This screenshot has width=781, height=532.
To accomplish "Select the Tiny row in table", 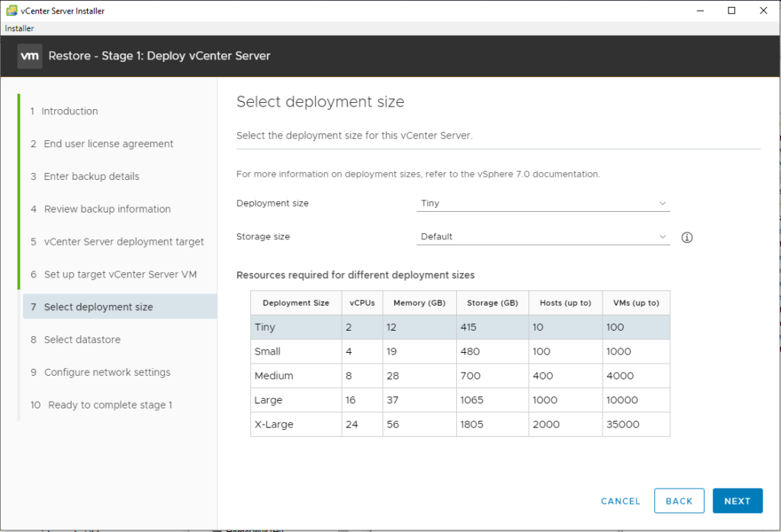I will click(460, 327).
